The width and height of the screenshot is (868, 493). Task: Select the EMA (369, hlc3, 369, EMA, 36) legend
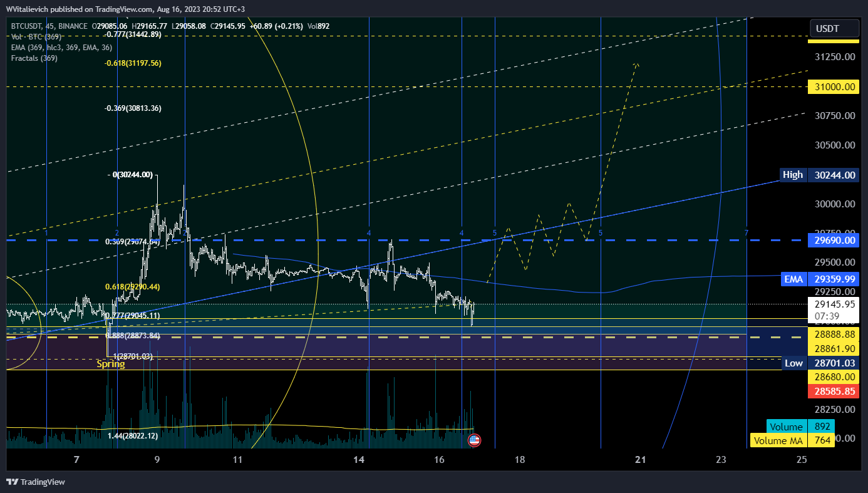tap(62, 47)
